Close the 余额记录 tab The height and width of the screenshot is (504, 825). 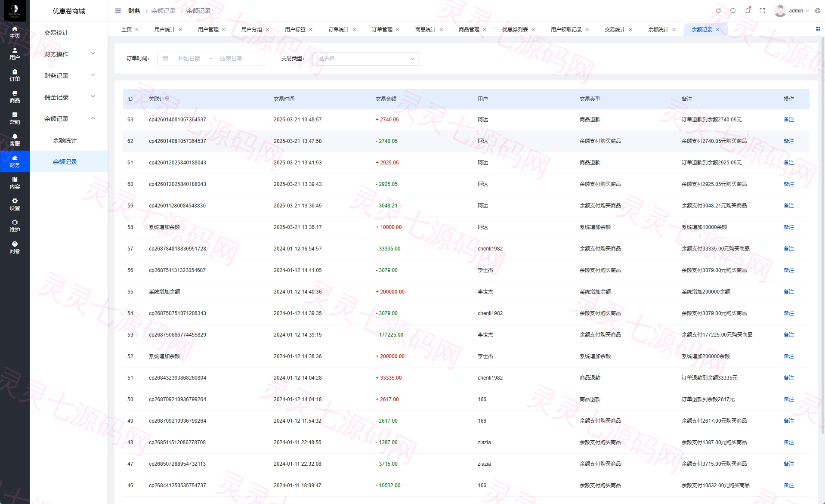click(717, 30)
